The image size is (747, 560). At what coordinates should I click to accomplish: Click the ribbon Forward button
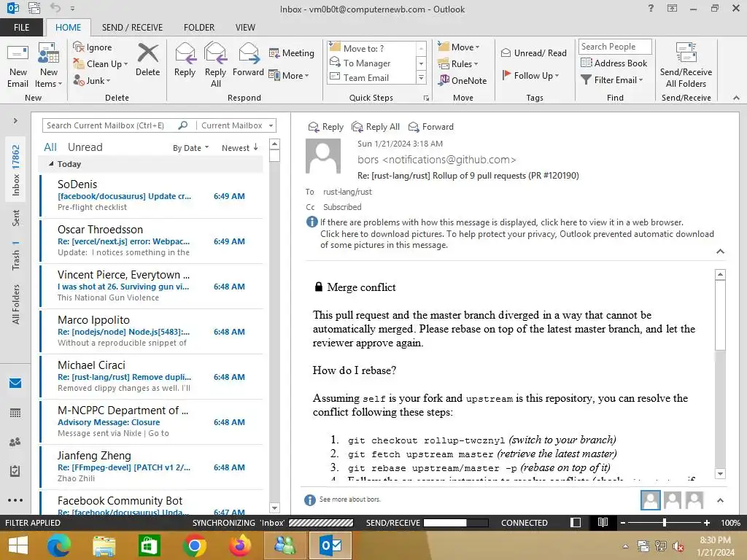pyautogui.click(x=248, y=61)
